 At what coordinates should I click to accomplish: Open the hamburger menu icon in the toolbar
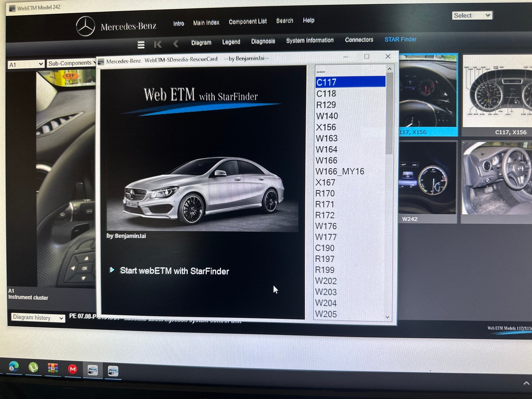pos(141,45)
